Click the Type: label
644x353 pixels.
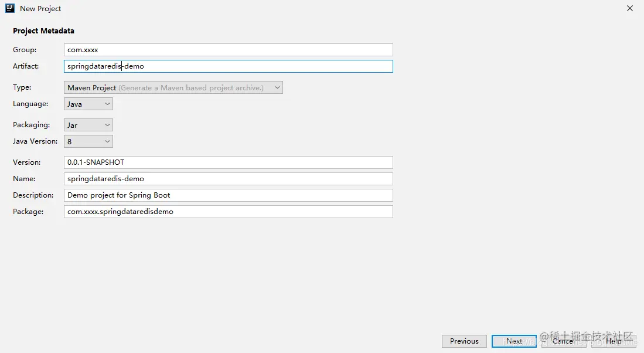click(22, 87)
